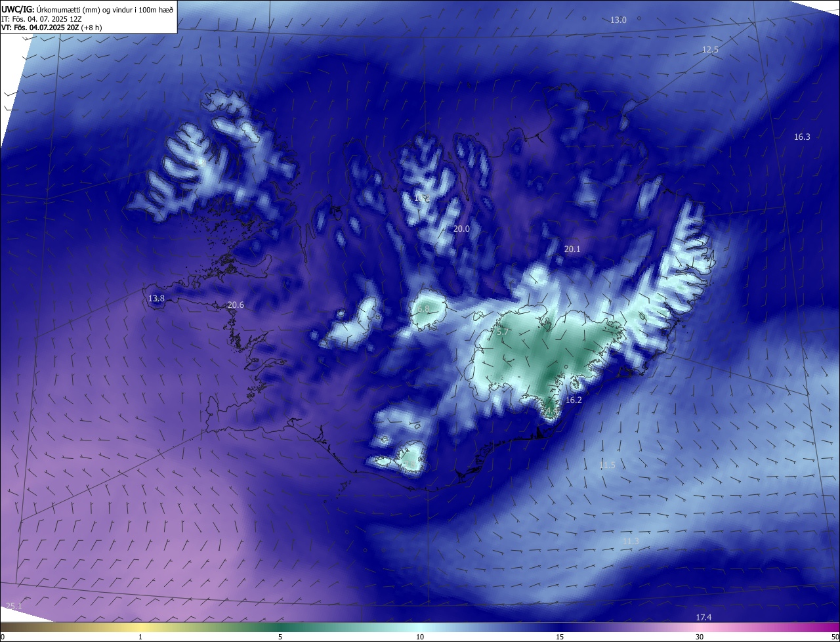Click the 17.4 value label
Screen dimensions: 840x642
pyautogui.click(x=703, y=618)
